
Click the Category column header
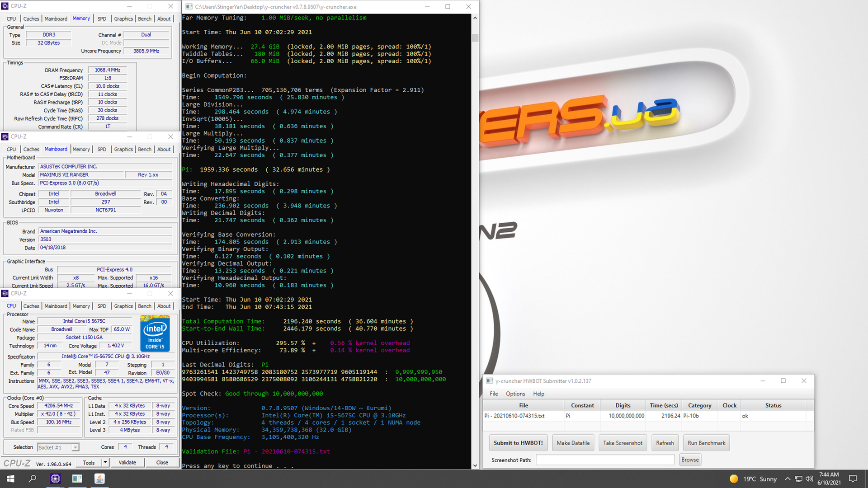coord(699,405)
